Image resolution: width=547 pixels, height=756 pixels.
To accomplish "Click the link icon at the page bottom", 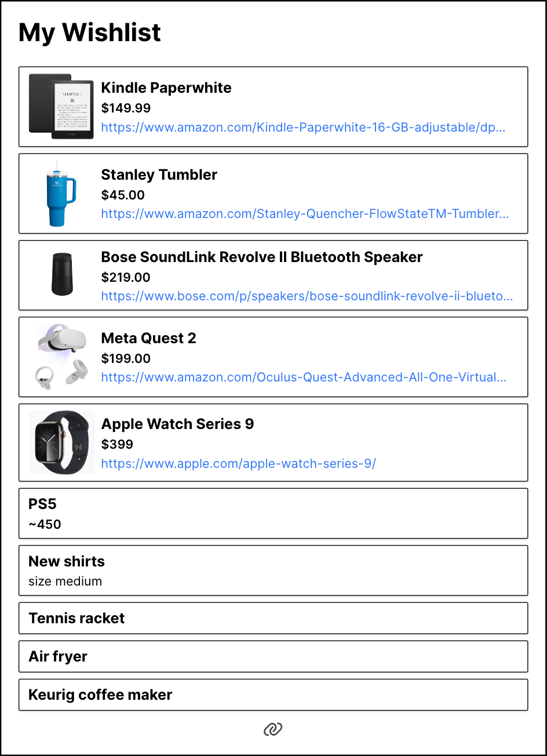I will tap(273, 729).
